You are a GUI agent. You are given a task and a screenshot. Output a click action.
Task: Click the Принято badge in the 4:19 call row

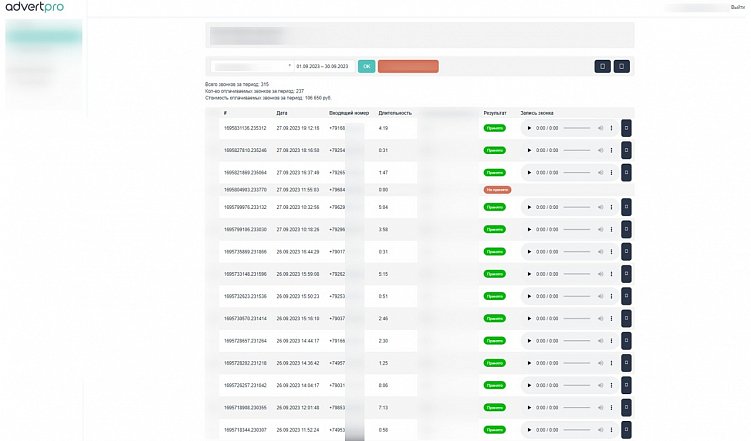point(495,128)
